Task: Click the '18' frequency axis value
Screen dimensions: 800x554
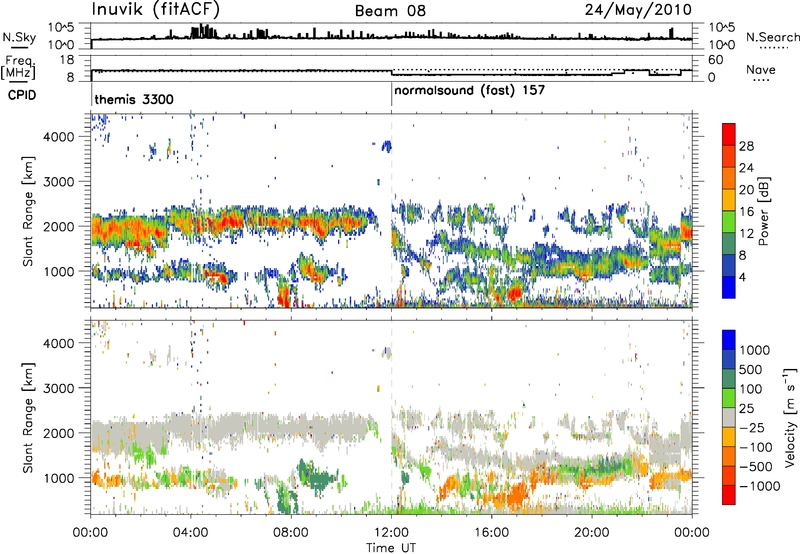Action: [67, 60]
